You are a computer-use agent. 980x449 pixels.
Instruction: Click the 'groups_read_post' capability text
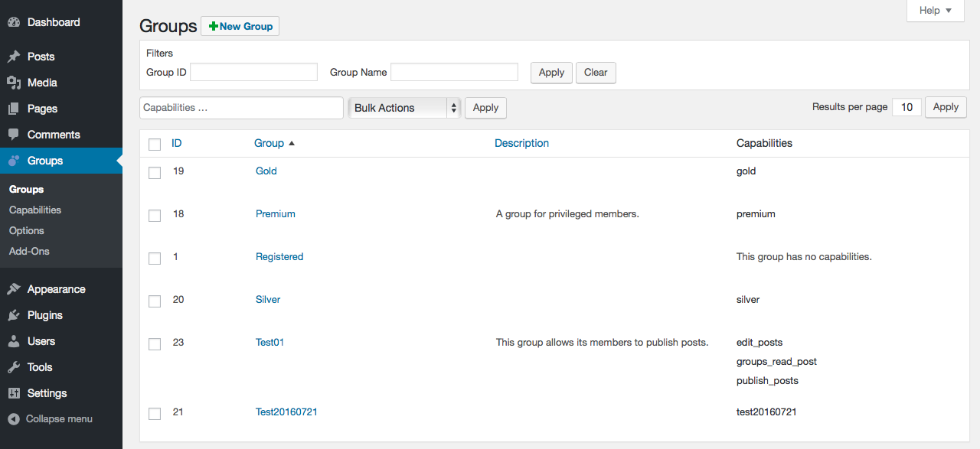tap(776, 361)
